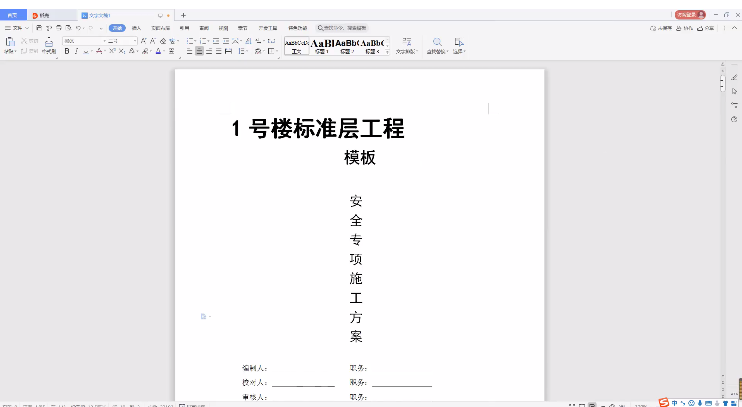Image resolution: width=742 pixels, height=407 pixels.
Task: Click the Sogou input method icon
Action: [664, 402]
